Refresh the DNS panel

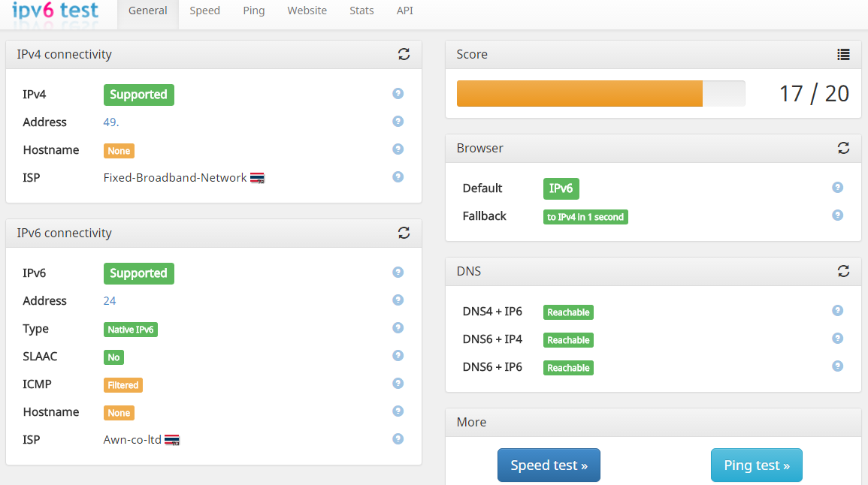[843, 271]
